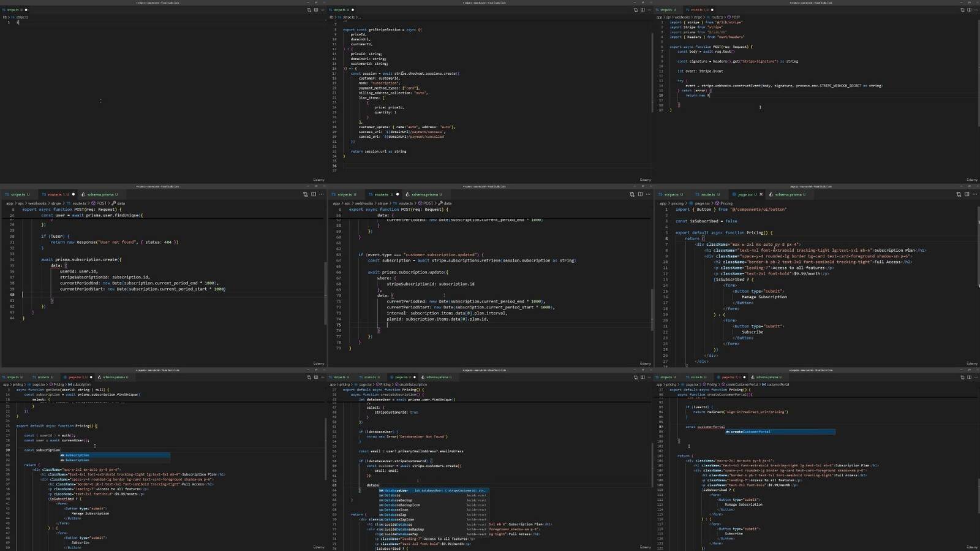Open More Actions ellipsis in top-left panel
The height and width of the screenshot is (551, 980).
point(323,10)
